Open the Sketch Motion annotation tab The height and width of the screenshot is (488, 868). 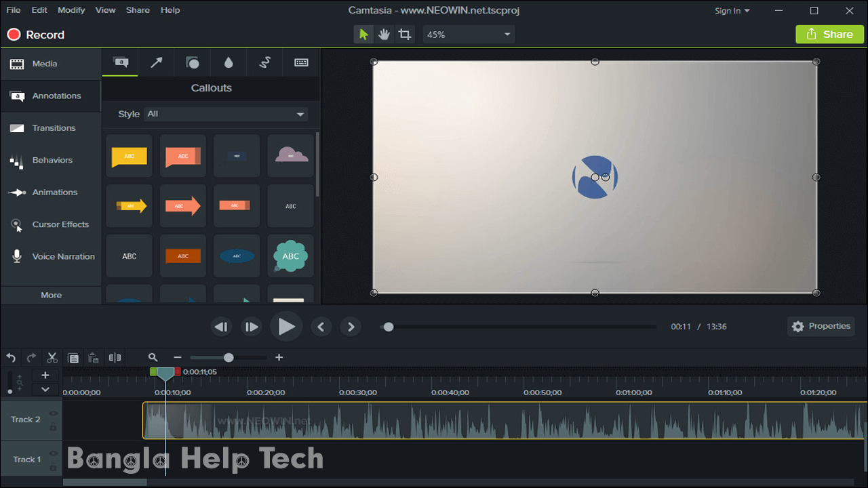(x=265, y=62)
